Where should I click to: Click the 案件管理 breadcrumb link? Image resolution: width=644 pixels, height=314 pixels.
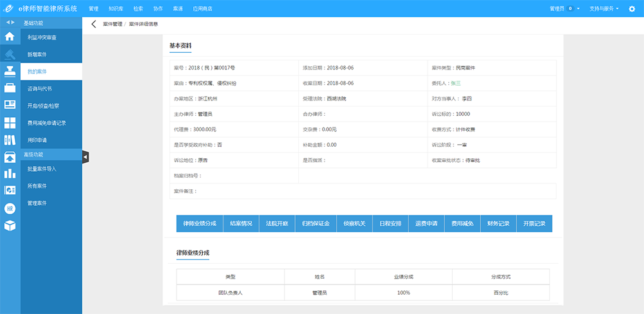112,24
